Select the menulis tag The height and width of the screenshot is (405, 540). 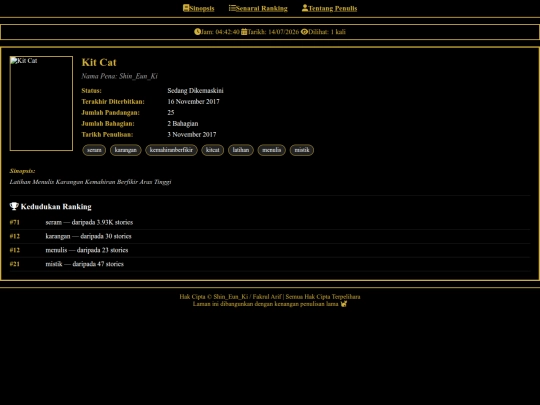pyautogui.click(x=271, y=150)
